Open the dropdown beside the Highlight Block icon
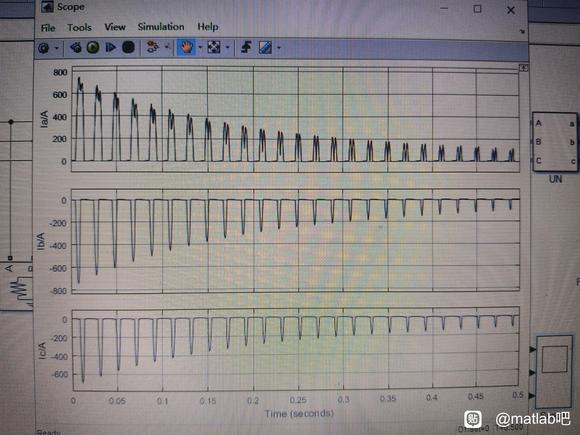 pyautogui.click(x=166, y=47)
